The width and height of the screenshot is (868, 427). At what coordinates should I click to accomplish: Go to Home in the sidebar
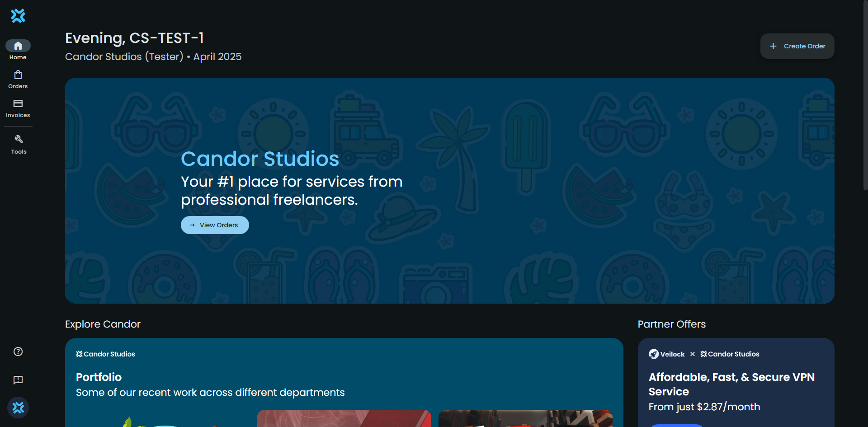pyautogui.click(x=18, y=50)
